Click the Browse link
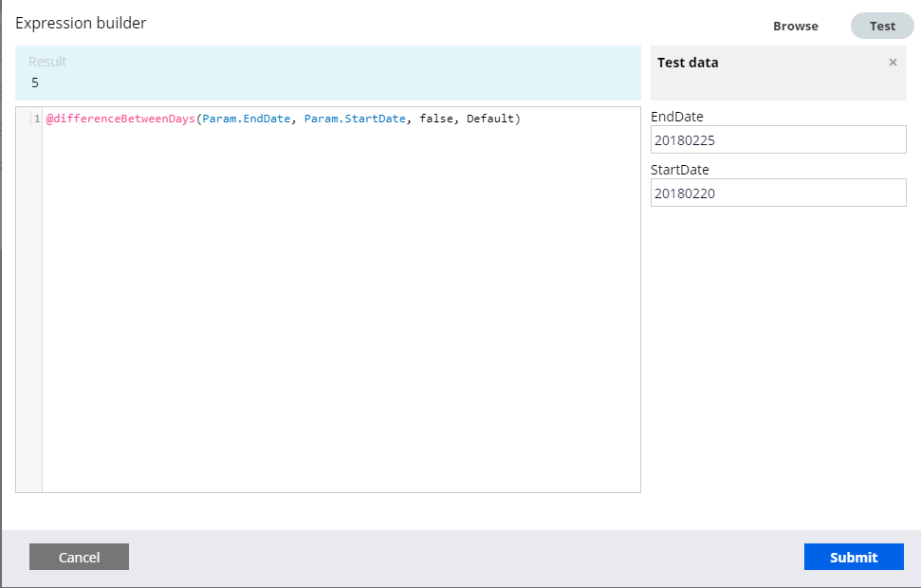This screenshot has height=588, width=921. (795, 26)
